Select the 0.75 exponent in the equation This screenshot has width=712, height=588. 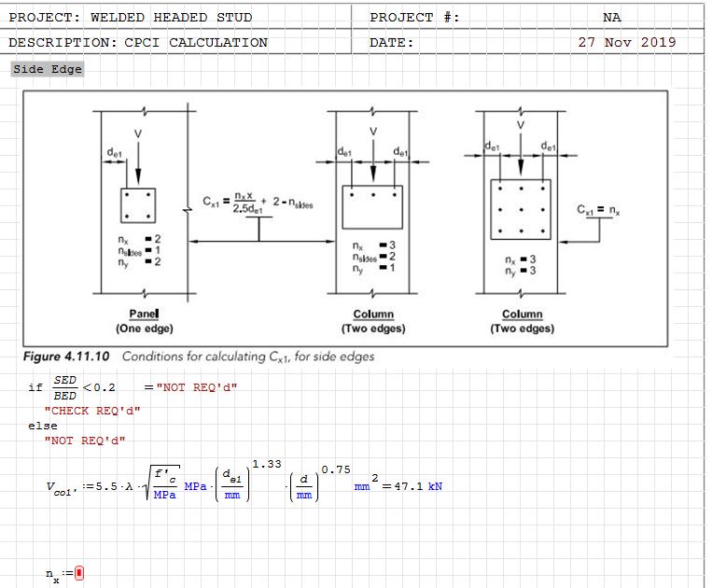(336, 469)
